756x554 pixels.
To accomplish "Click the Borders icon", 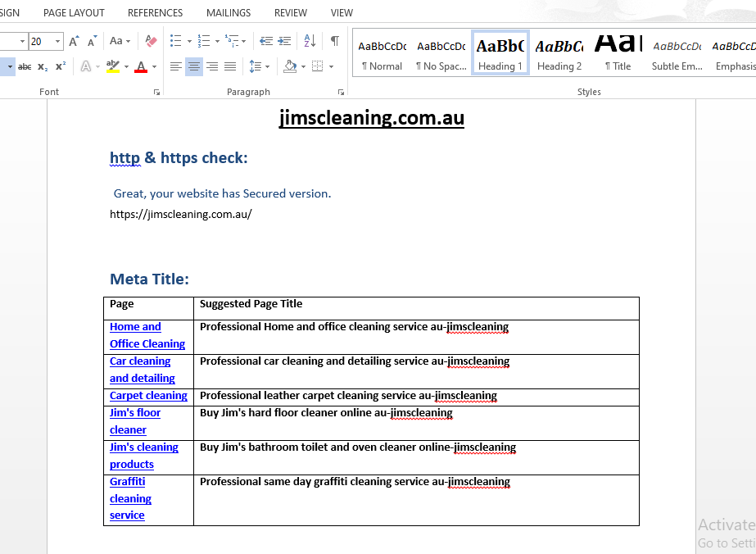I will (317, 66).
